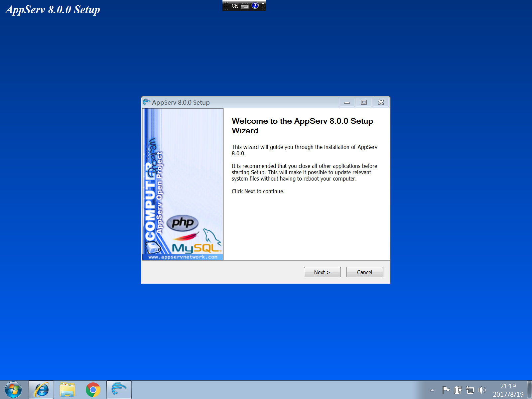Open Windows Explorer from the taskbar
Screen dimensions: 532x399
click(67, 390)
